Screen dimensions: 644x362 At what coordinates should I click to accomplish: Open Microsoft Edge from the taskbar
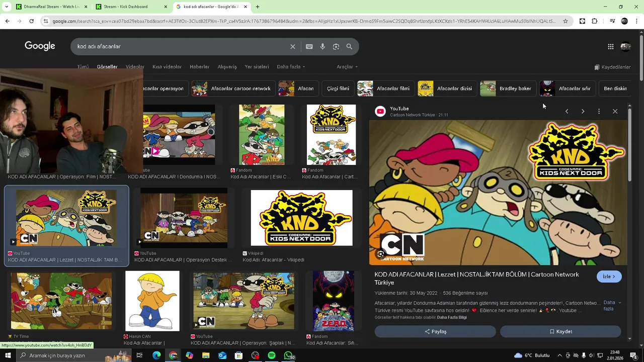[x=156, y=355]
